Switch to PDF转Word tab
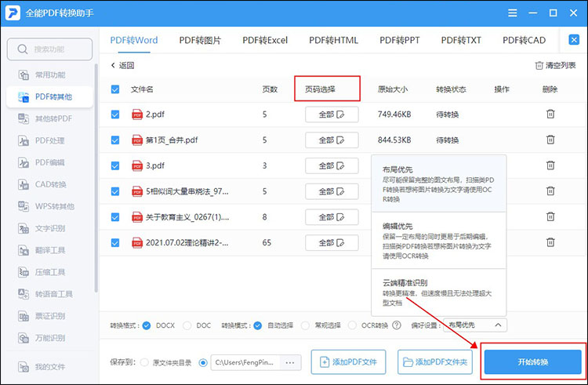Image resolution: width=588 pixels, height=385 pixels. pyautogui.click(x=134, y=40)
